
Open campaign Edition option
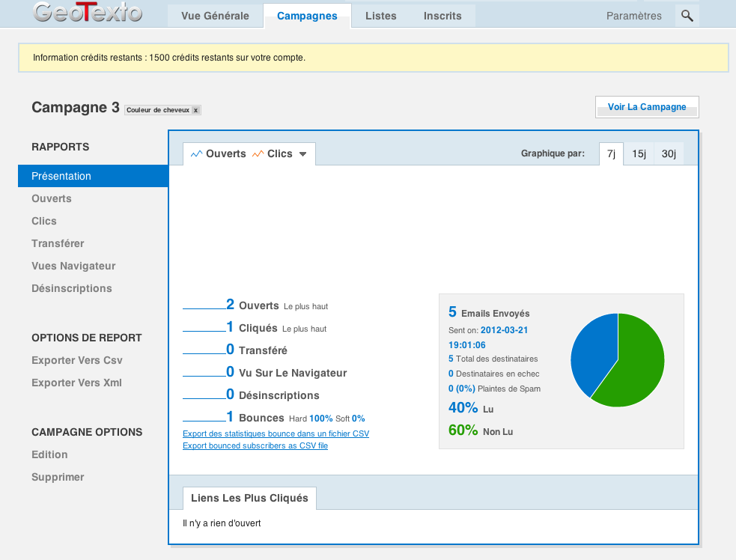pyautogui.click(x=49, y=455)
